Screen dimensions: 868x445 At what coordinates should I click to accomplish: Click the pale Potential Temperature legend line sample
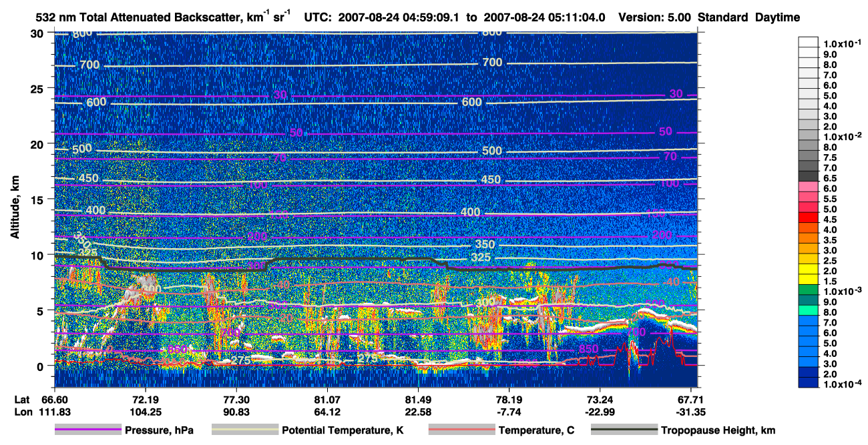click(x=245, y=430)
